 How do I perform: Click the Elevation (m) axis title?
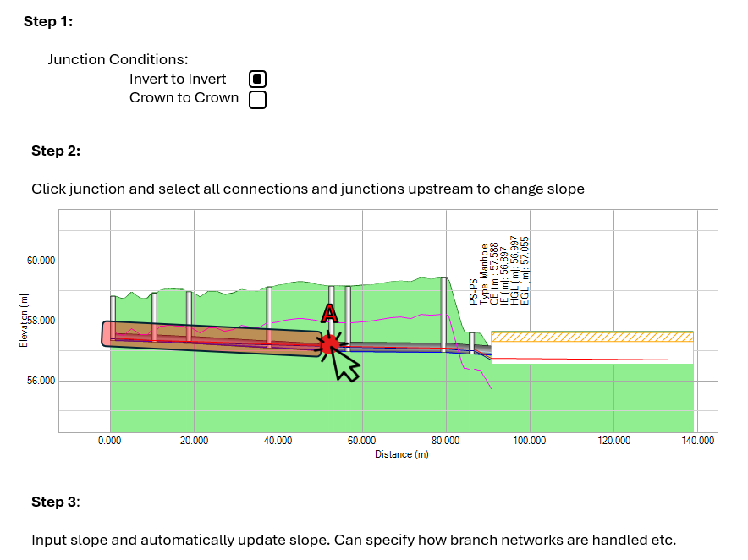pyautogui.click(x=25, y=320)
